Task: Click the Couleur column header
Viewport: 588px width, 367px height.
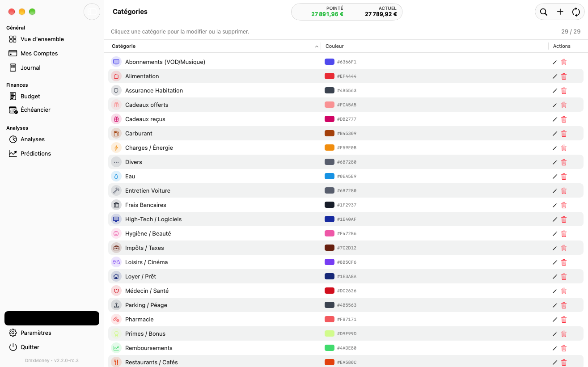Action: [x=334, y=46]
